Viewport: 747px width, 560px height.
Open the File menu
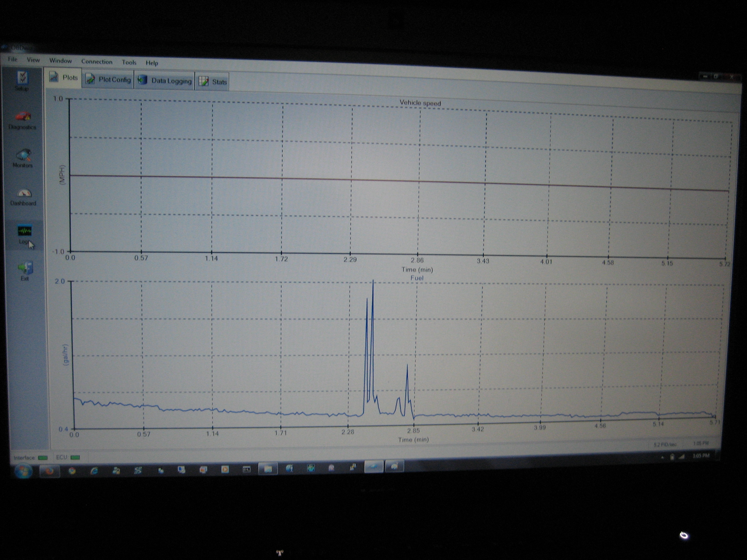(12, 59)
